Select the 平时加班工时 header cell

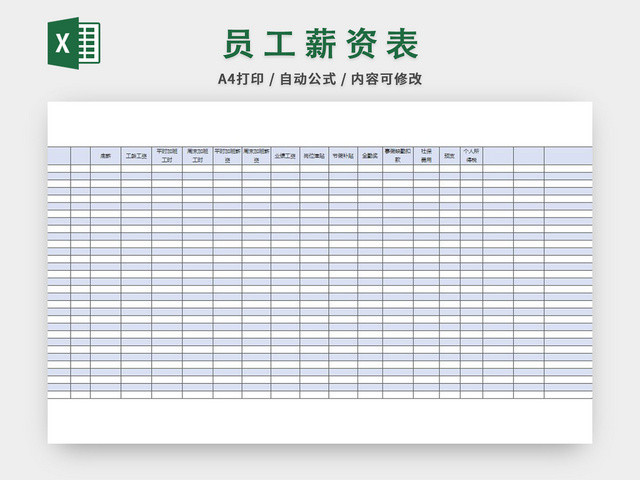tap(167, 156)
